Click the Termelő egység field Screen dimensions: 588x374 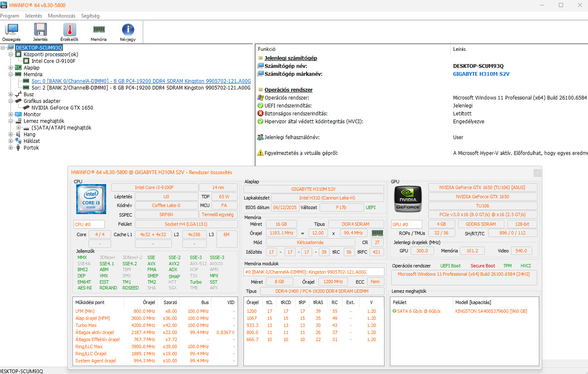[x=218, y=214]
